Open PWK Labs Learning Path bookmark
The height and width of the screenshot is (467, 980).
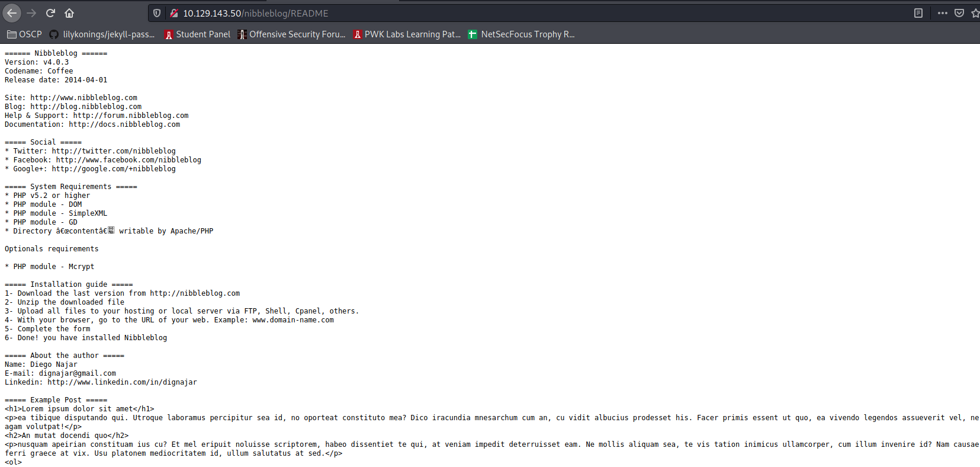(407, 34)
